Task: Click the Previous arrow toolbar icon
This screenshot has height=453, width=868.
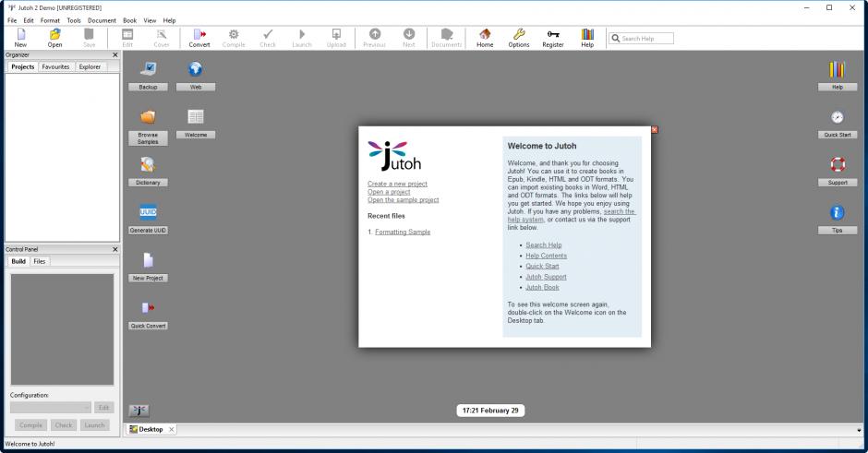Action: tap(375, 38)
